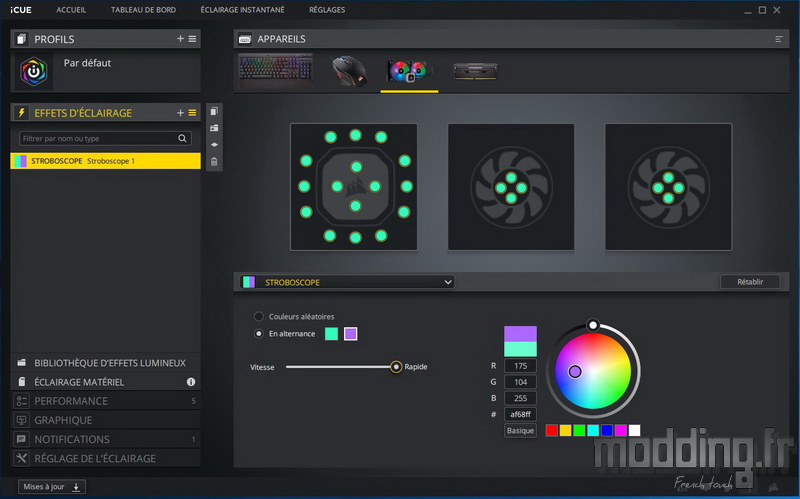Click the green alternating color swatch

point(331,334)
